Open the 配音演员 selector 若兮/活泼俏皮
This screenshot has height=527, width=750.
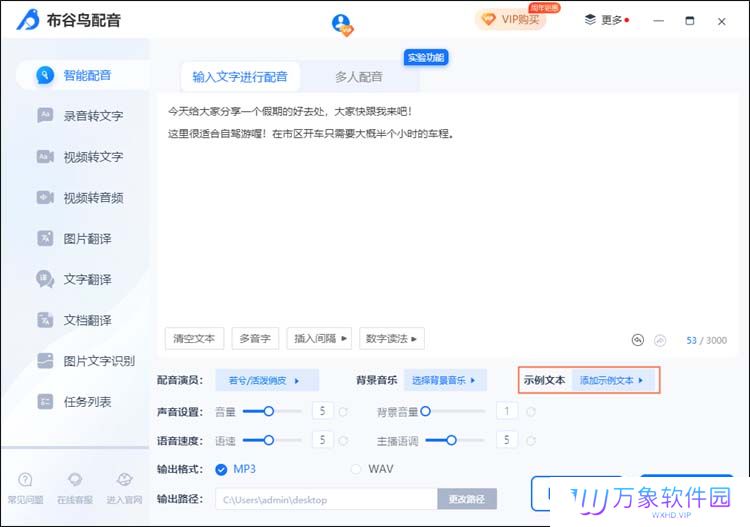click(x=267, y=380)
